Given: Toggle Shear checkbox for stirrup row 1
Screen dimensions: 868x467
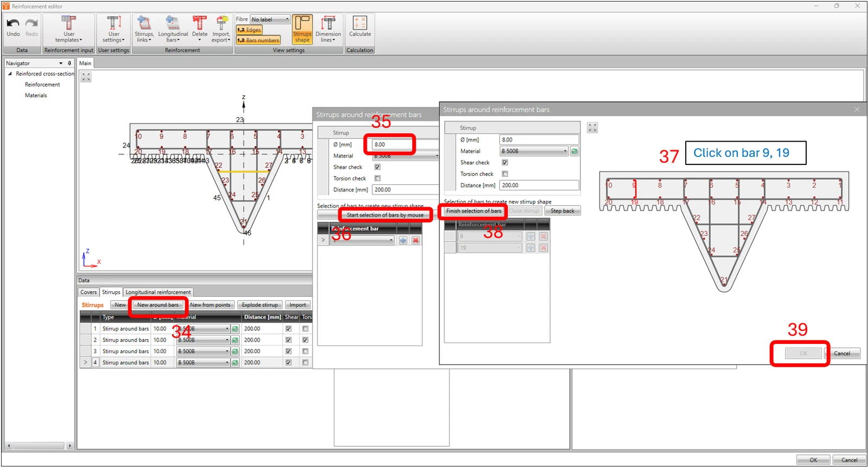Looking at the screenshot, I should 289,329.
